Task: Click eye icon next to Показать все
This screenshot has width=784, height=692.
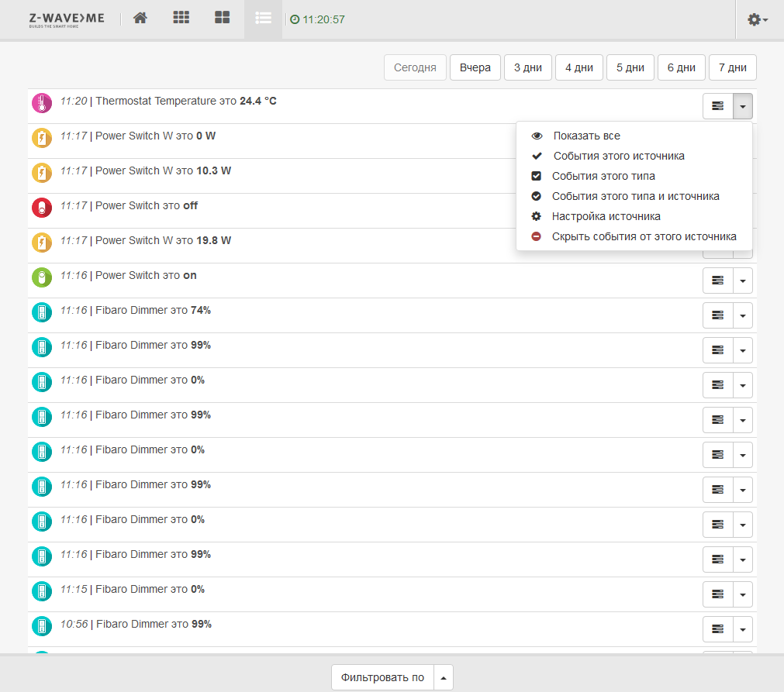Action: tap(537, 136)
